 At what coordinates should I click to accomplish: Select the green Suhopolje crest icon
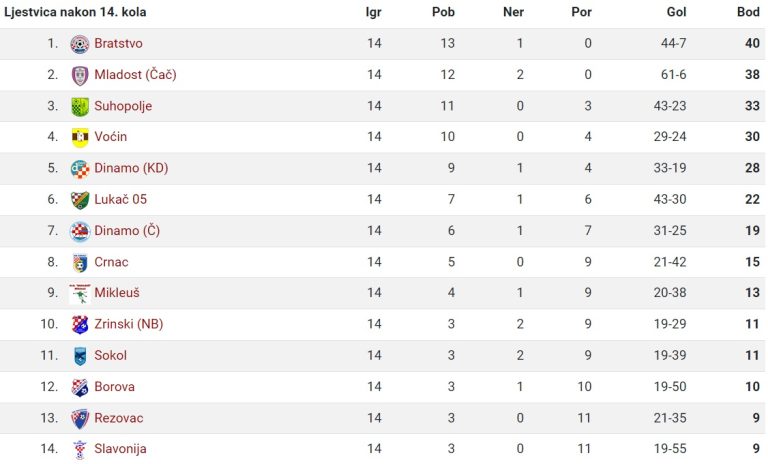pos(80,106)
